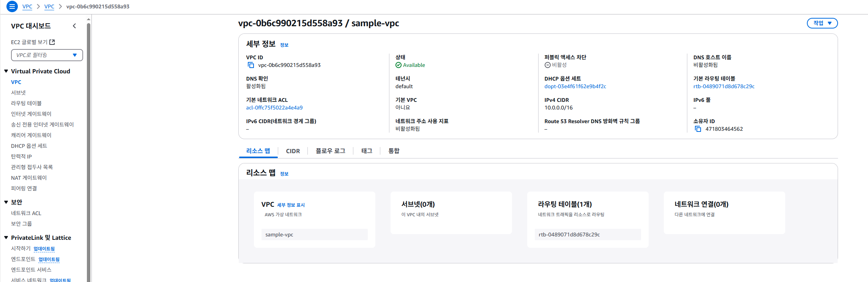Screen dimensions: 868x282
Task: Collapse the 보안 sidebar section
Action: pyautogui.click(x=6, y=202)
